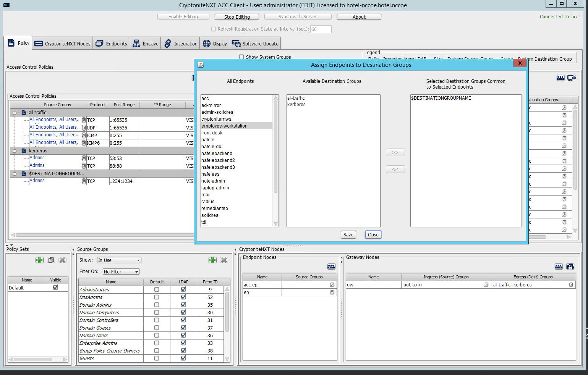Edit egress groups all-traffic, kerberos
The height and width of the screenshot is (375, 588).
click(571, 285)
